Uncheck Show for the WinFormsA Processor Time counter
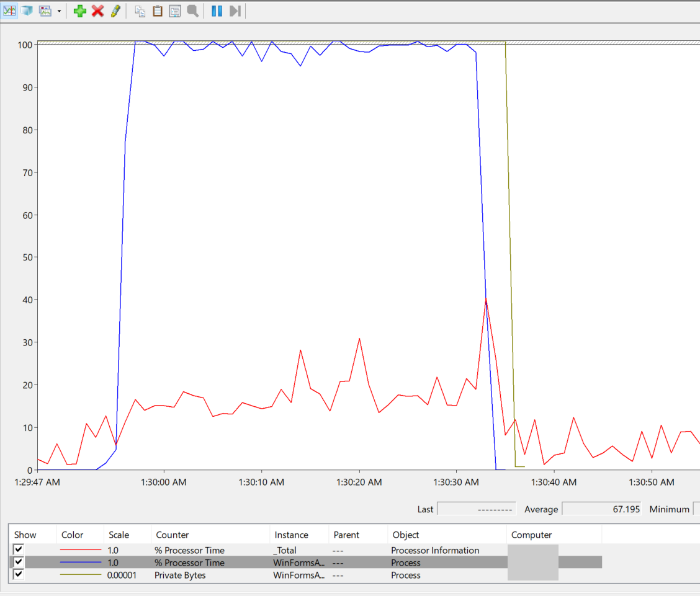 [17, 563]
